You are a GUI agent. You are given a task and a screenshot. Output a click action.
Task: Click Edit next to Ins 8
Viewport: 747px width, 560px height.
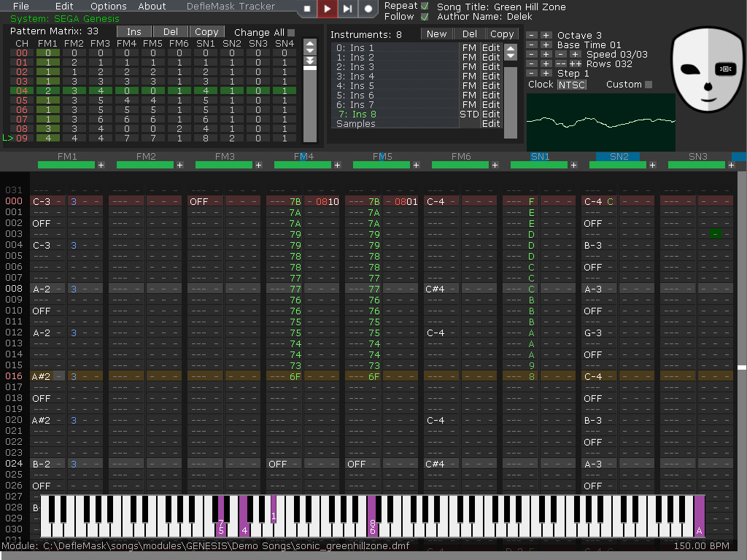[x=491, y=114]
